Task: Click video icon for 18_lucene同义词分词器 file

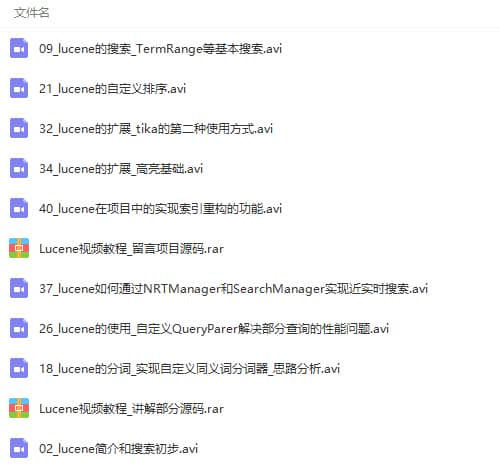Action: [19, 368]
